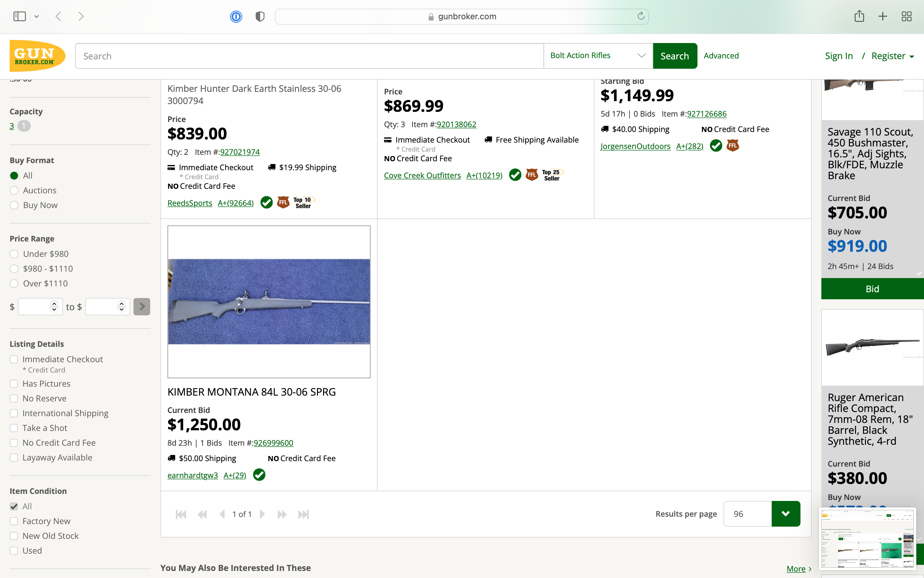Check Factory New item condition

(x=14, y=521)
